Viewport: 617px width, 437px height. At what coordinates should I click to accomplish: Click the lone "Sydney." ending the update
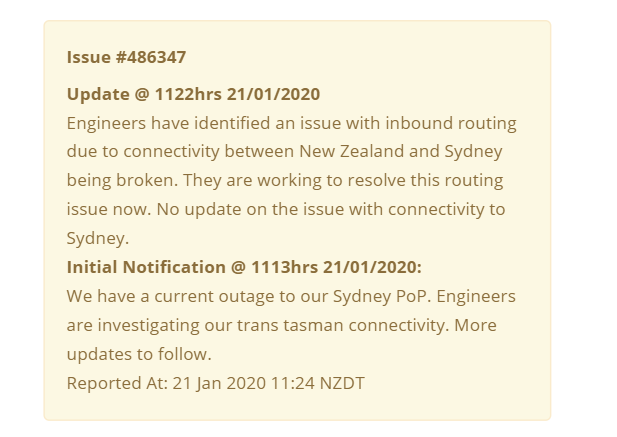98,238
